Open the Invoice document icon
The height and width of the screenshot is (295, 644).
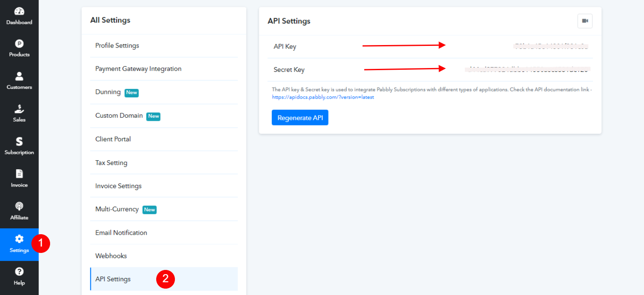[19, 174]
